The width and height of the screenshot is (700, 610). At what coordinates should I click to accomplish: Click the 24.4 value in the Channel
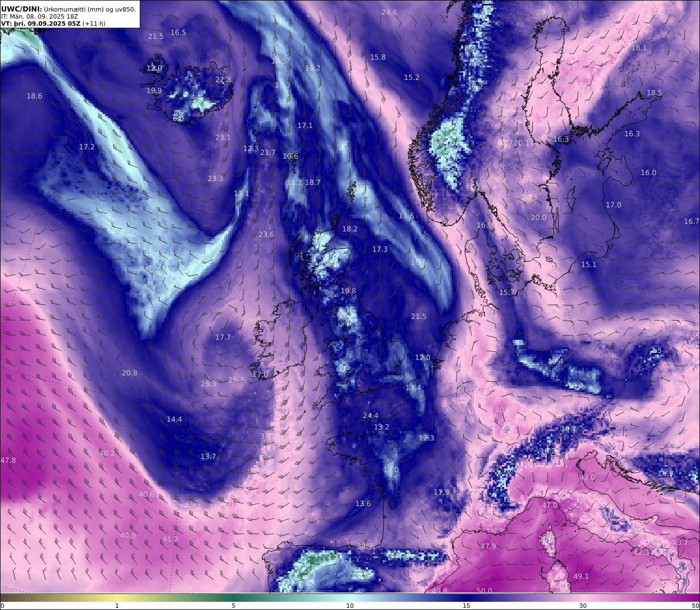pos(371,415)
